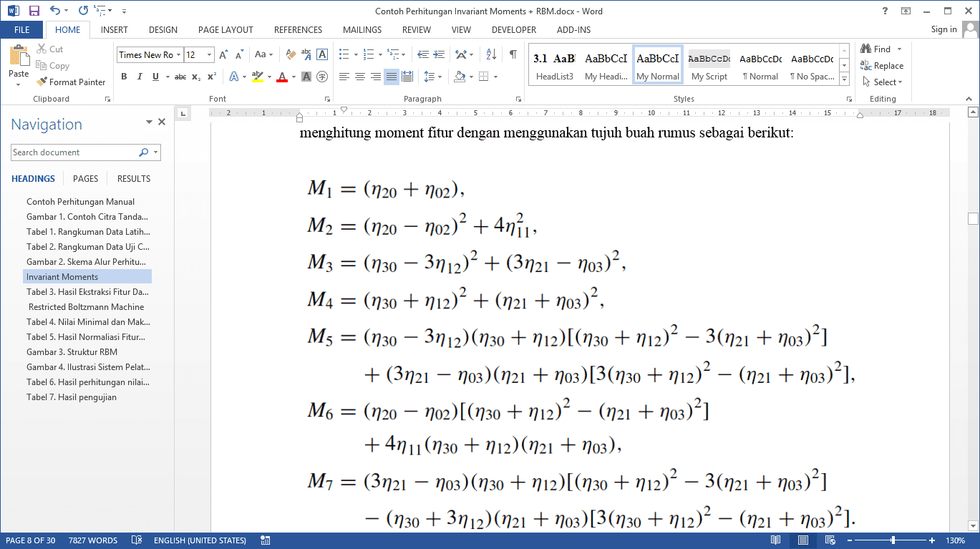Image resolution: width=980 pixels, height=549 pixels.
Task: Center-align the paragraph
Action: coord(360,77)
